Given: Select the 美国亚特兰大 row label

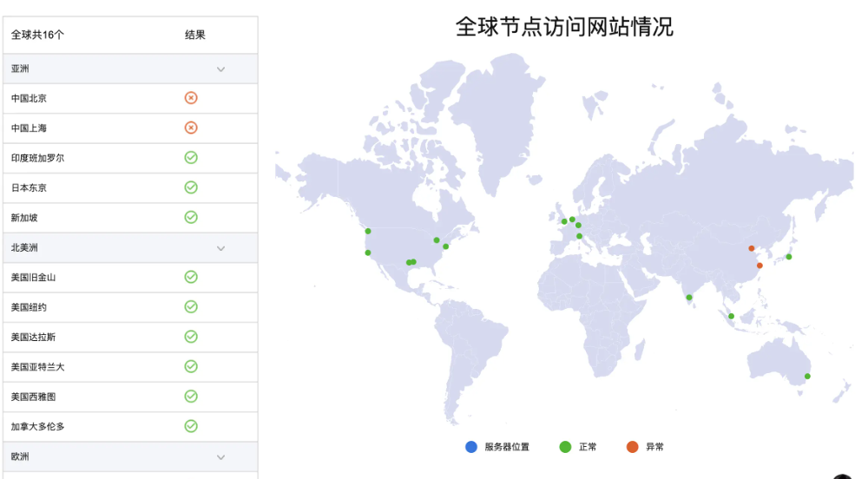Looking at the screenshot, I should [37, 367].
